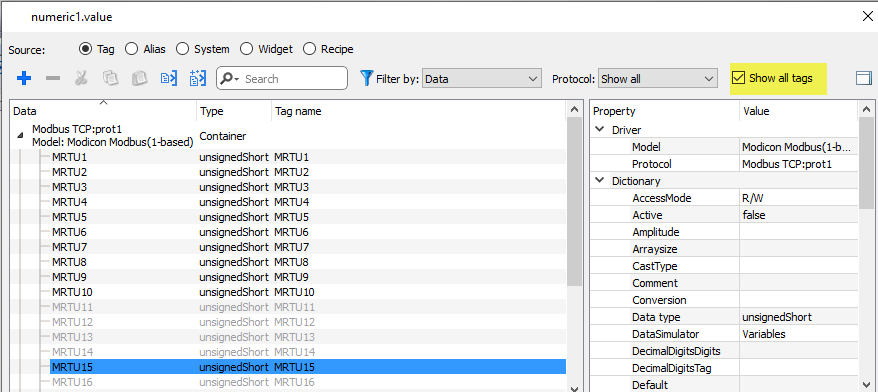Toggle the panel layout icon at top right
Viewport: 878px width, 392px height.
pos(864,78)
